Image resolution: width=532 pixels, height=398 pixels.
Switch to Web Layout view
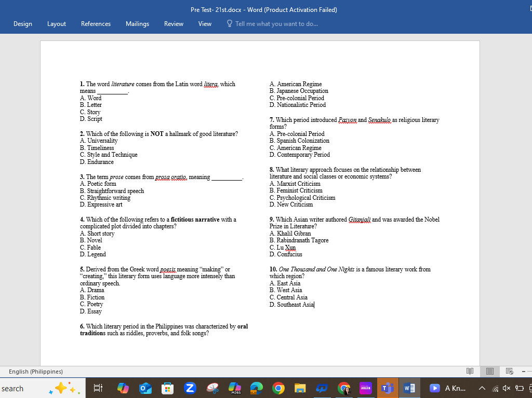[510, 371]
